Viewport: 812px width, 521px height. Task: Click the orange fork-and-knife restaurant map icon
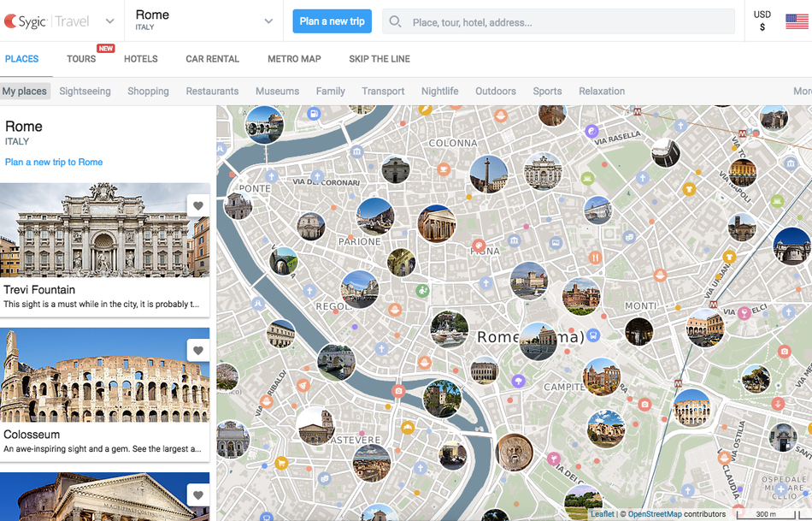point(595,258)
